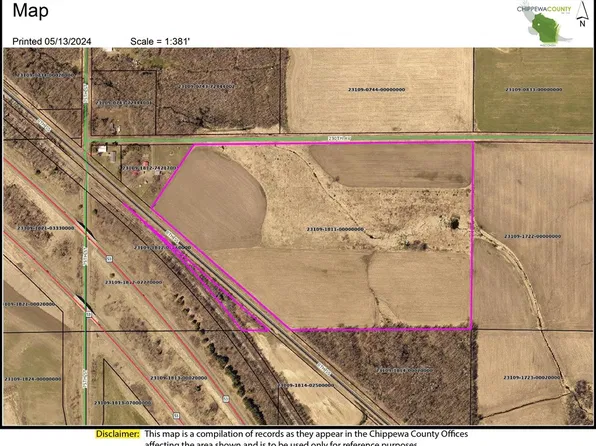Screen dimensions: 596x446
Task: Click parcel label 23109-1813-00020000
Action: pos(179,378)
